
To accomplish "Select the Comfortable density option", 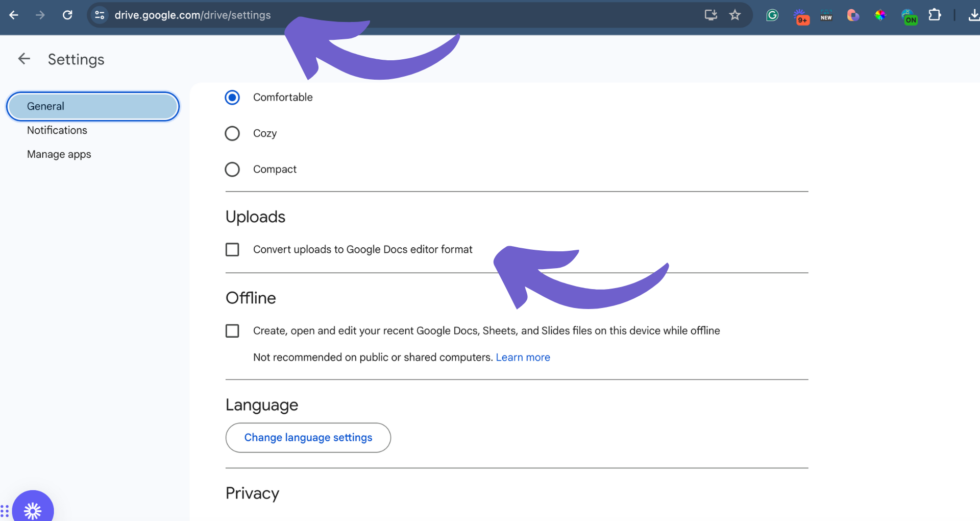I will (232, 97).
